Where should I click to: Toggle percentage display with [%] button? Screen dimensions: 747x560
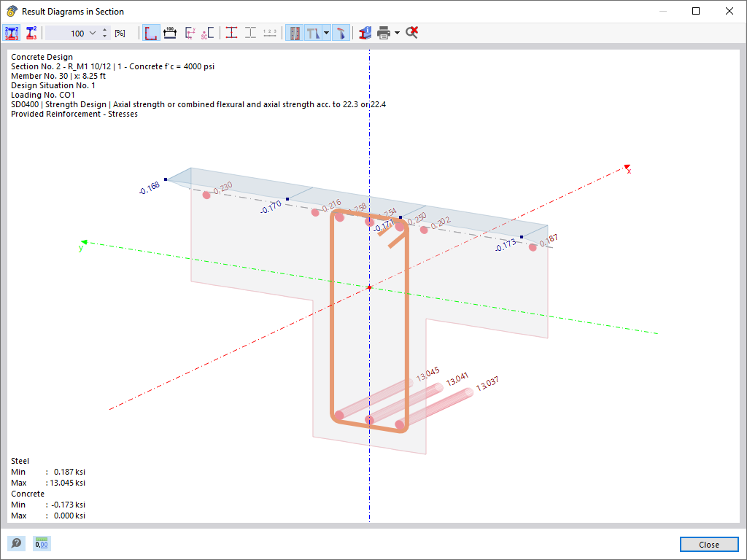[x=121, y=33]
